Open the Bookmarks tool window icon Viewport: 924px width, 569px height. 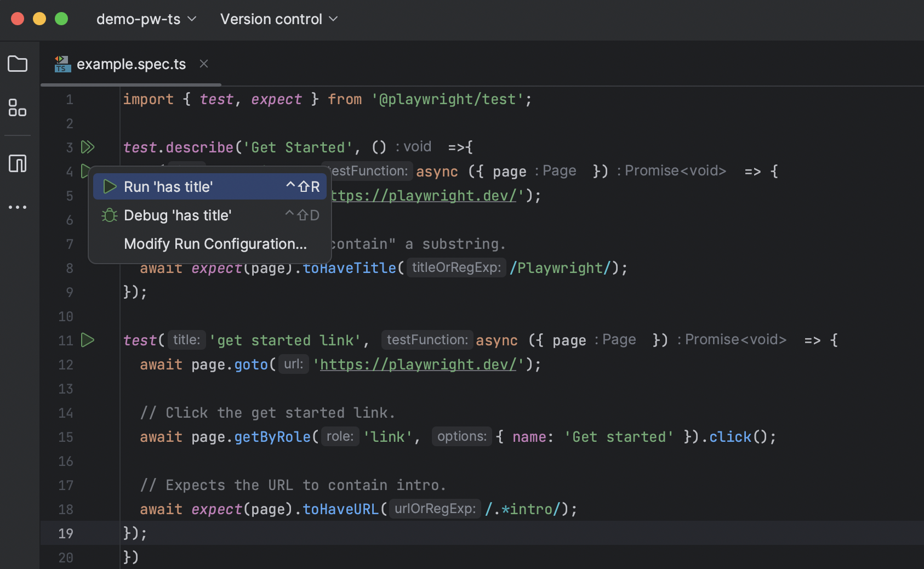(18, 163)
